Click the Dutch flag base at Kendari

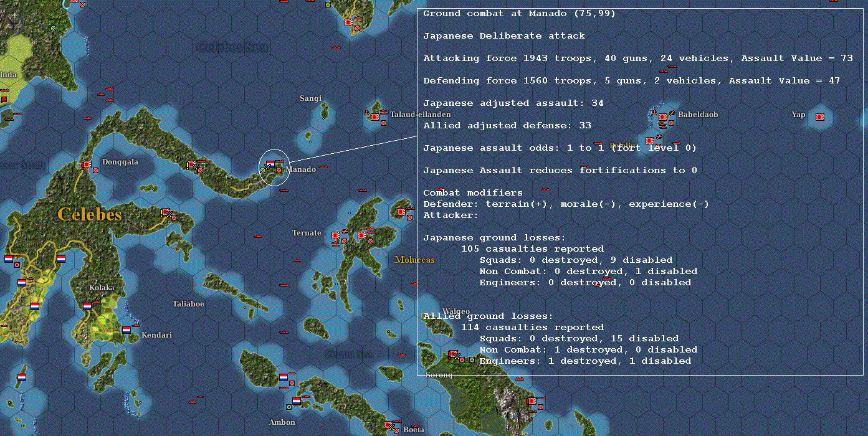(x=126, y=330)
